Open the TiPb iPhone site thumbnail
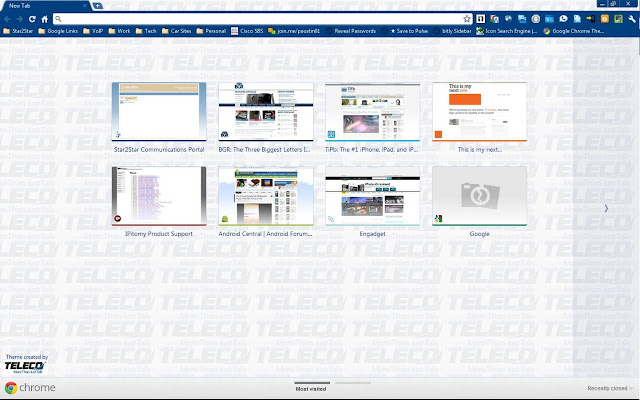The height and width of the screenshot is (400, 640). coord(372,112)
